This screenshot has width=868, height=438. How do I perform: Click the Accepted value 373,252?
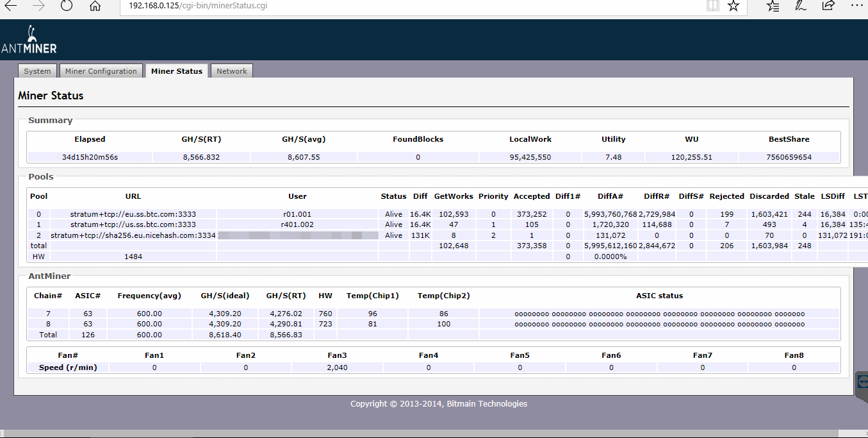[x=532, y=214]
